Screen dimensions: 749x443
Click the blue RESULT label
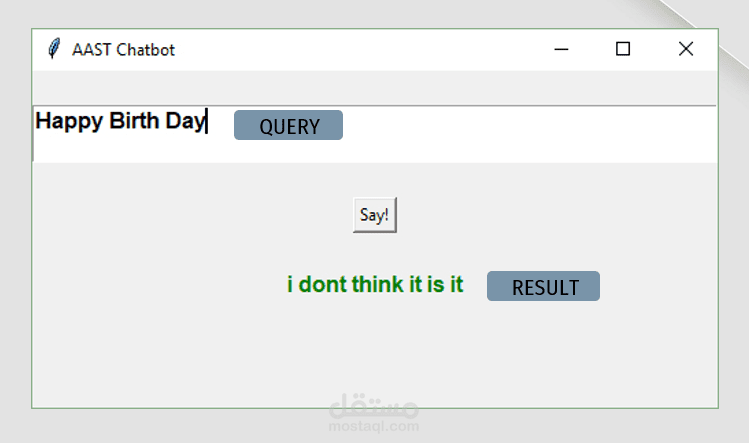(x=543, y=287)
